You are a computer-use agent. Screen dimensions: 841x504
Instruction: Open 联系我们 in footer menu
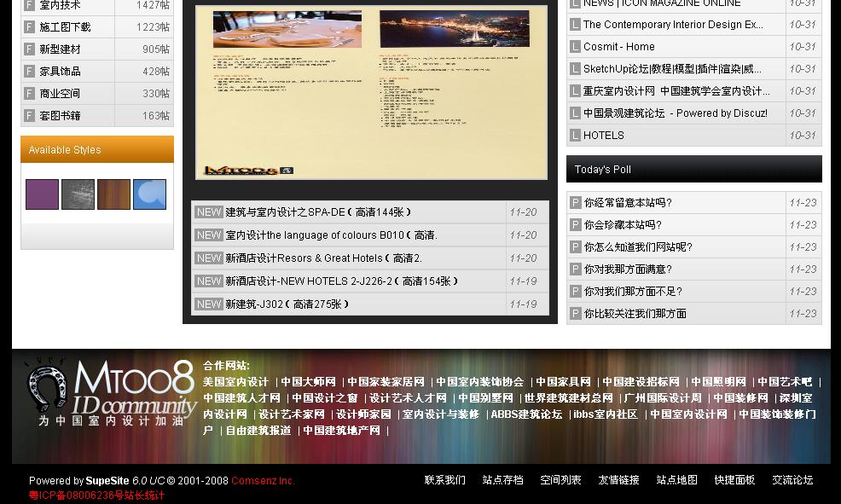445,480
